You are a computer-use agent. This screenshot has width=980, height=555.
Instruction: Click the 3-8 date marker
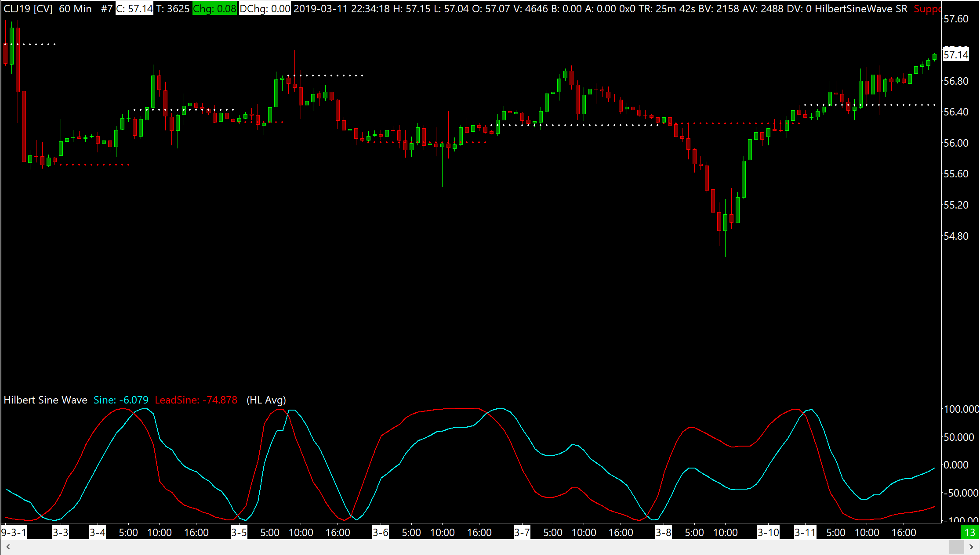coord(663,533)
